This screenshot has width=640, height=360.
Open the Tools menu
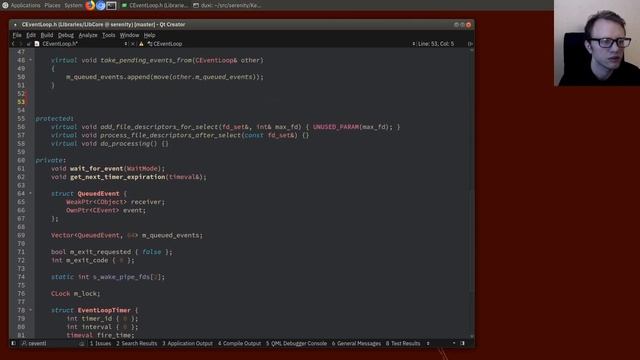(108, 35)
